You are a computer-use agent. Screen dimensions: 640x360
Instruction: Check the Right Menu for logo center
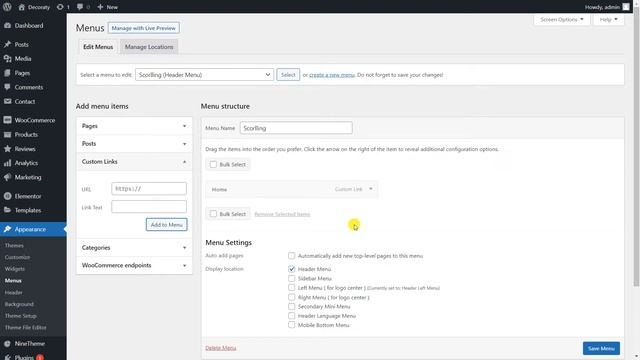coord(291,297)
